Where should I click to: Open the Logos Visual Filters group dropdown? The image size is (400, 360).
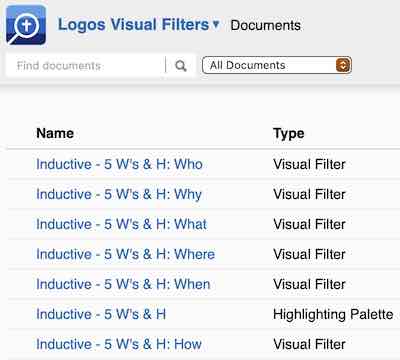pos(139,24)
